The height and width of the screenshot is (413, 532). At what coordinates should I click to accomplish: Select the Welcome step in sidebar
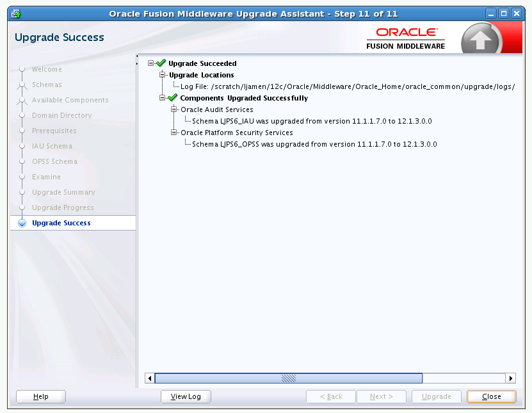[47, 69]
